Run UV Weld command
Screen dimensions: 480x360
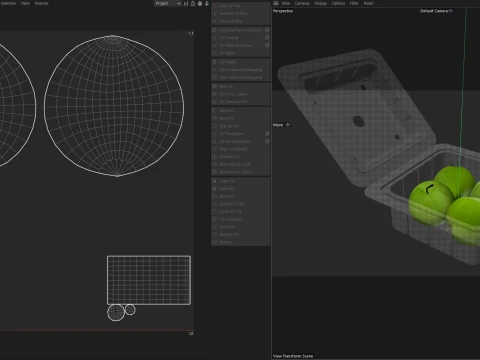pos(241,53)
